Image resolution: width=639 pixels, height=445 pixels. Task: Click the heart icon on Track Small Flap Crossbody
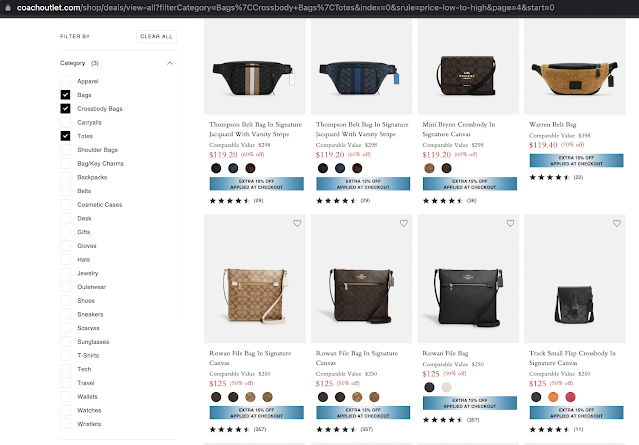click(x=617, y=223)
